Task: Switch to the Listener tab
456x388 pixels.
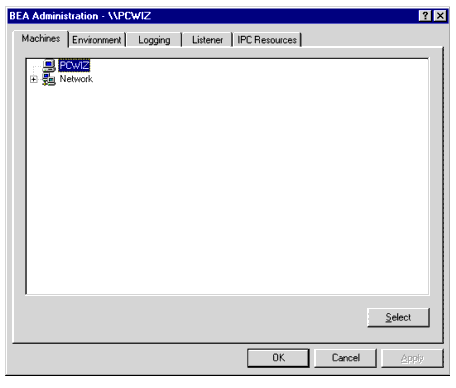Action: [x=207, y=40]
